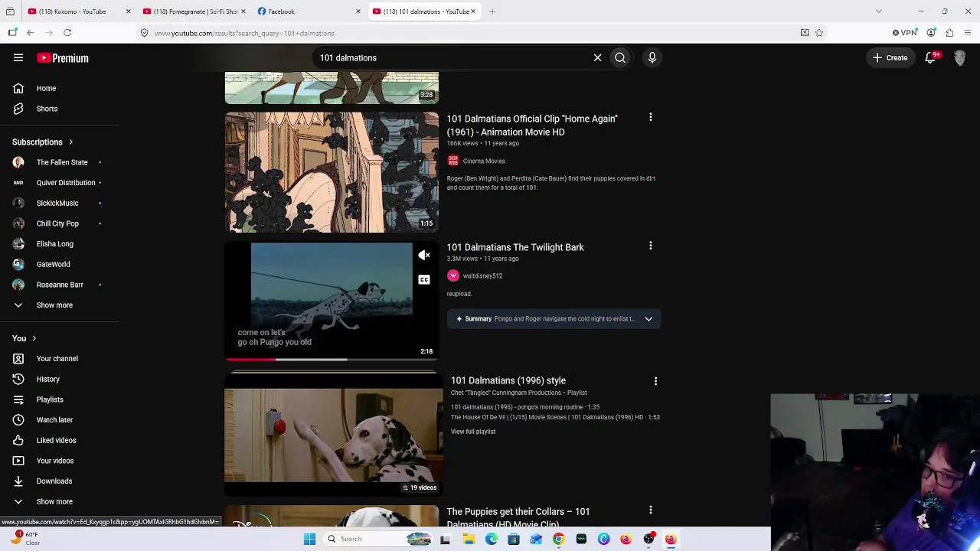Reload the page in the browser toolbar

pyautogui.click(x=67, y=33)
